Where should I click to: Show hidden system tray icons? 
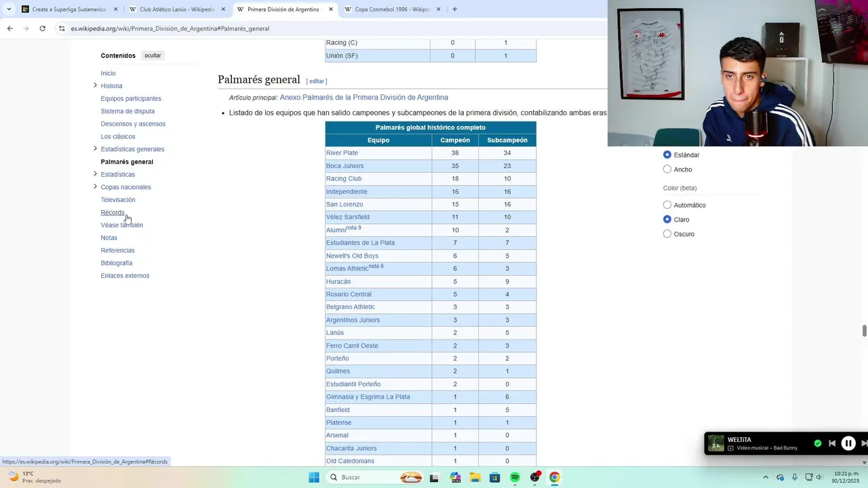766,477
